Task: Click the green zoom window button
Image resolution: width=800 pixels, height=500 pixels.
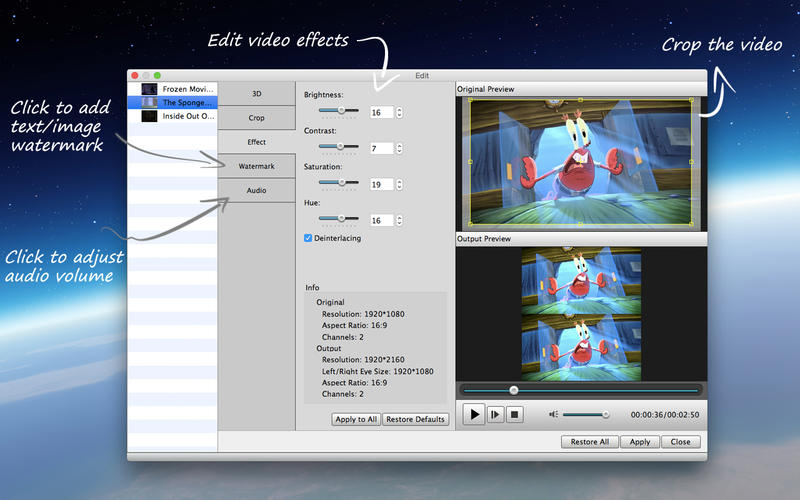Action: (x=157, y=75)
